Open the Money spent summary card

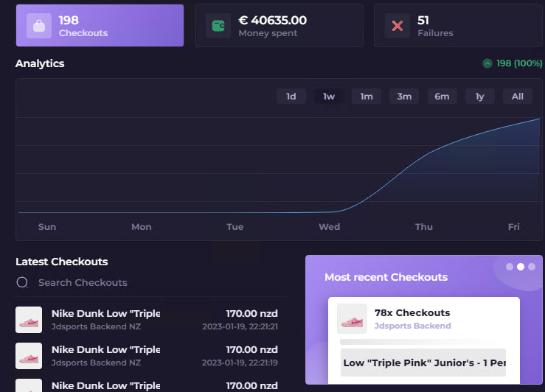click(x=279, y=25)
